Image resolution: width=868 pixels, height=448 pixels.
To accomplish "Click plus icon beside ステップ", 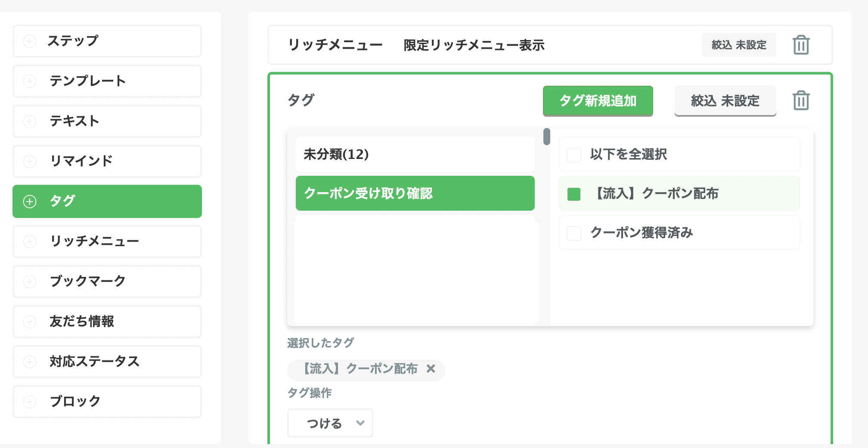I will 30,41.
